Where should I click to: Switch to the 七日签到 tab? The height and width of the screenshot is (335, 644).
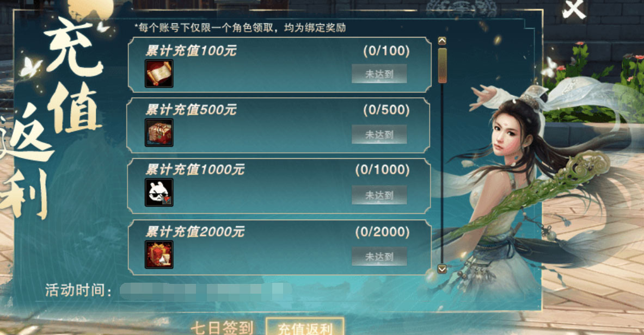222,328
